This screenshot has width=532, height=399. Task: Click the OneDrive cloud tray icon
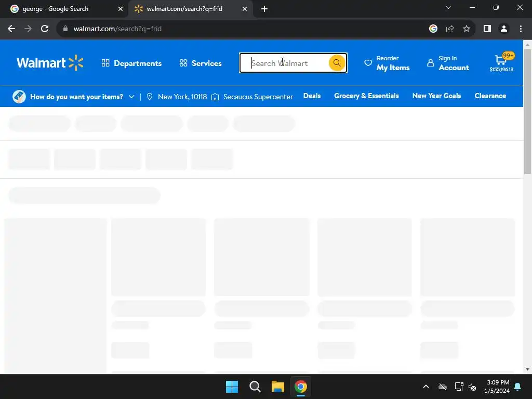coord(443,387)
